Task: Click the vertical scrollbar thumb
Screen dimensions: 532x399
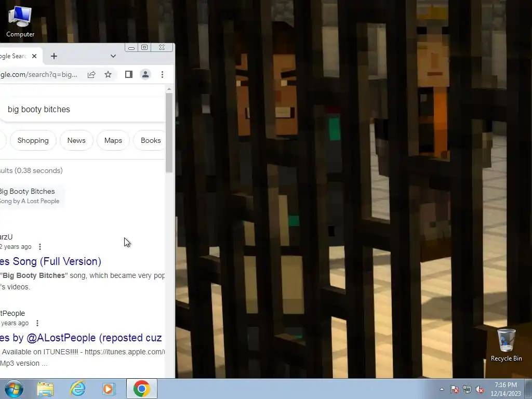Action: pos(169,132)
